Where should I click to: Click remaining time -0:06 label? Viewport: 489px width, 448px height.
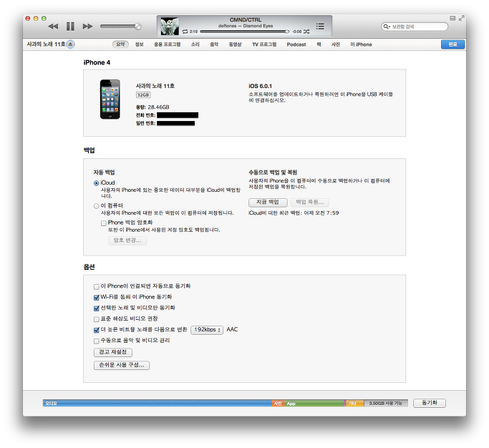point(297,31)
